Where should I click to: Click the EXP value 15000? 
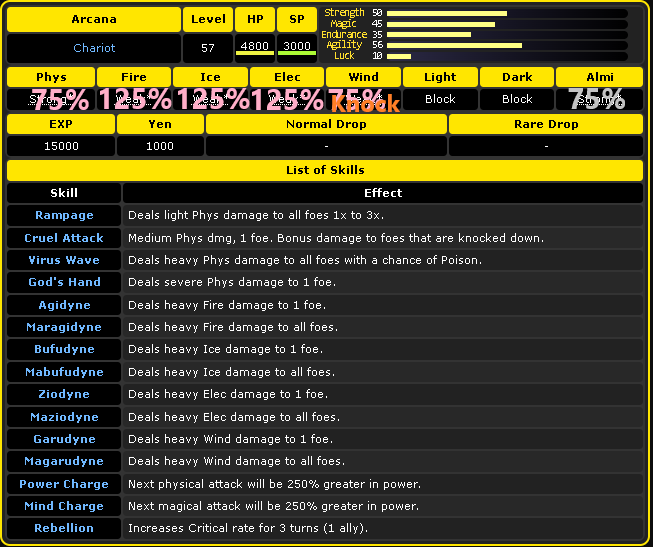(x=61, y=146)
